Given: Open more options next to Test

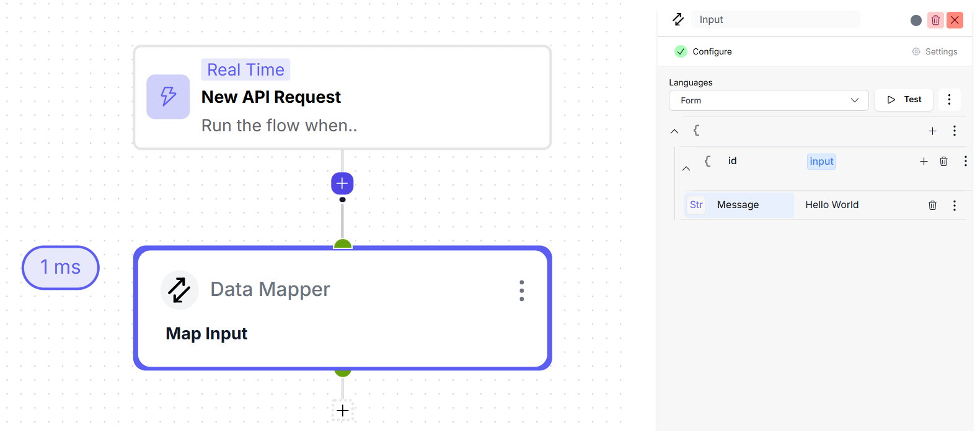Looking at the screenshot, I should tap(949, 100).
